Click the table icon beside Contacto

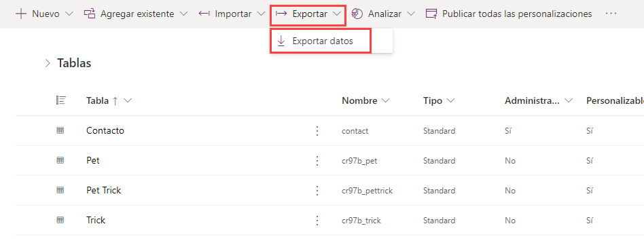click(x=60, y=131)
